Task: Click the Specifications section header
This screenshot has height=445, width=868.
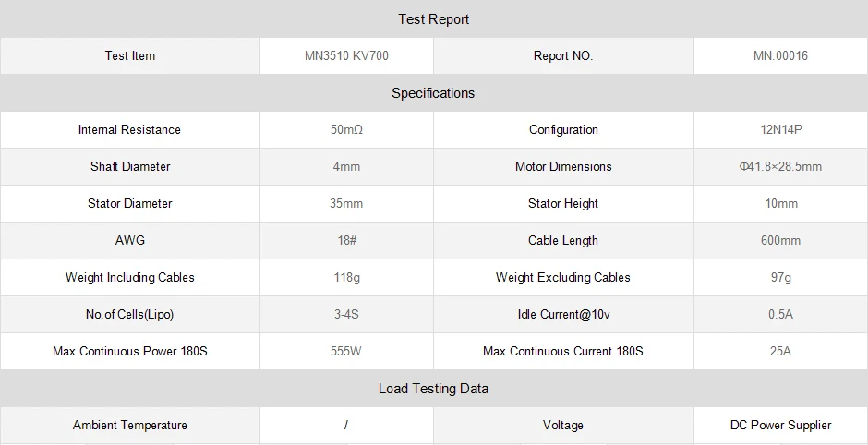Action: (433, 93)
